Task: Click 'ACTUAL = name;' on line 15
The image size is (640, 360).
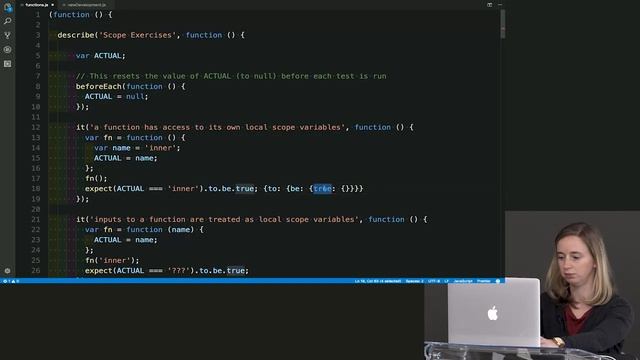Action: [x=126, y=158]
